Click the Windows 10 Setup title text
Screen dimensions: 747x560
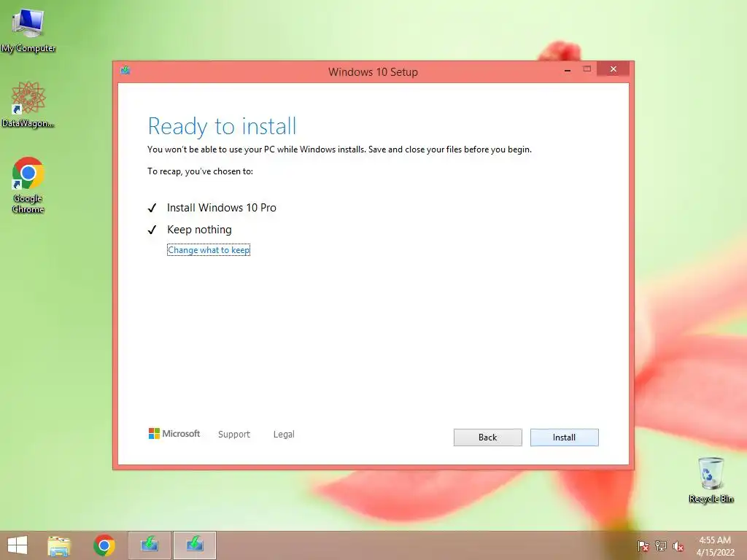pyautogui.click(x=373, y=72)
